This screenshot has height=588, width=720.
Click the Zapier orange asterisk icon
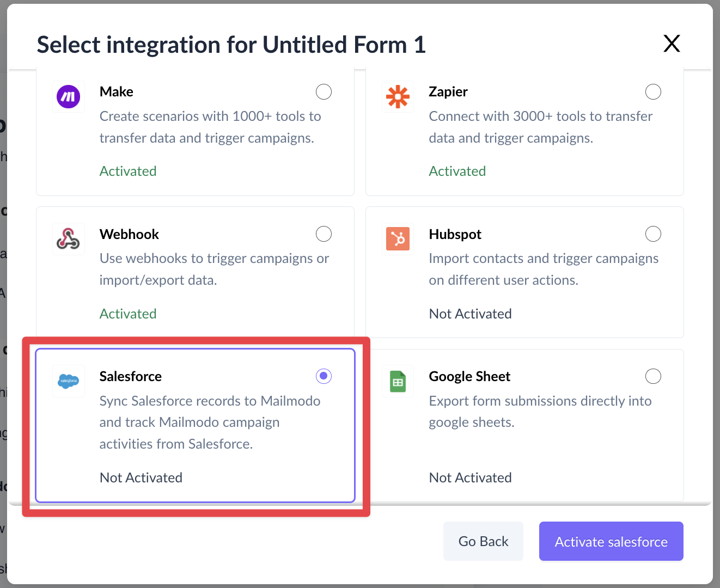point(398,97)
